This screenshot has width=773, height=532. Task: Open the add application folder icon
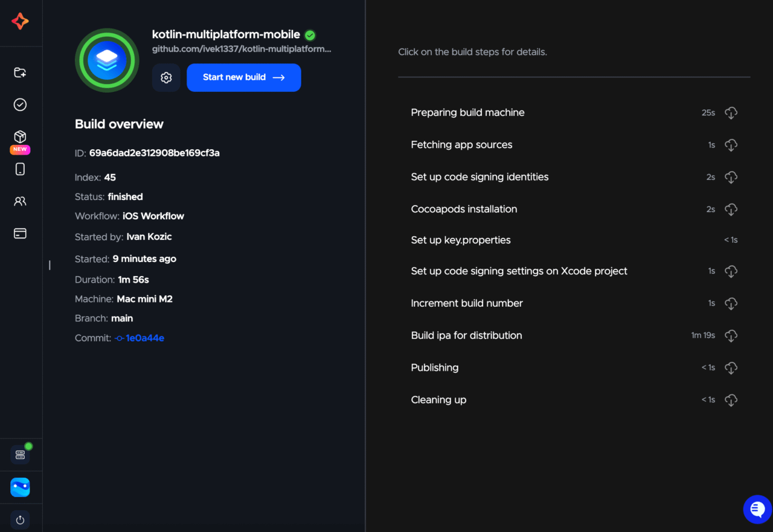20,72
